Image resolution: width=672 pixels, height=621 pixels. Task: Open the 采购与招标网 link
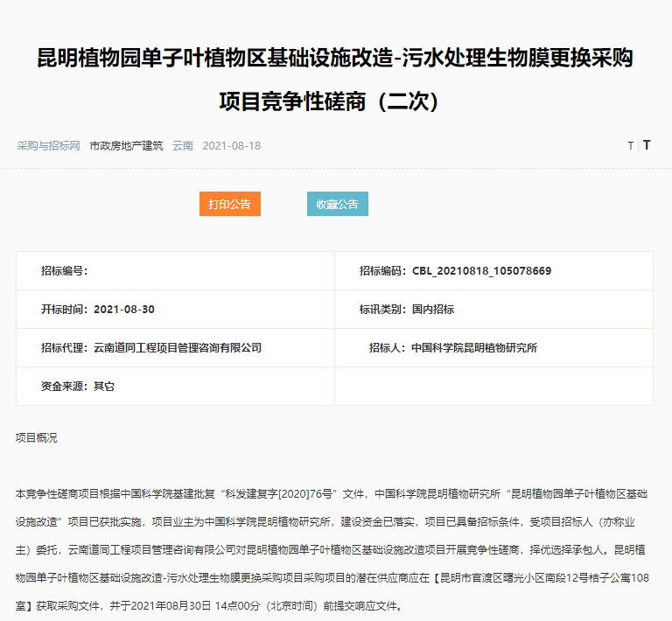pyautogui.click(x=48, y=146)
